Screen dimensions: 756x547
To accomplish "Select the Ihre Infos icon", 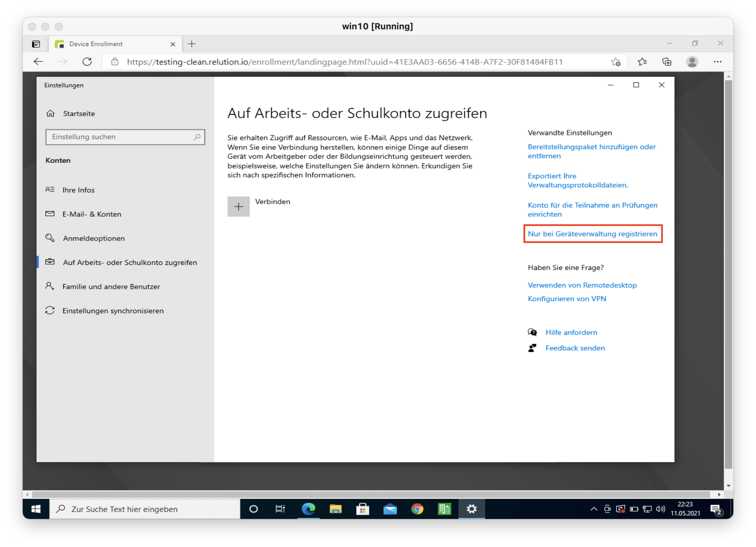I will [x=50, y=189].
